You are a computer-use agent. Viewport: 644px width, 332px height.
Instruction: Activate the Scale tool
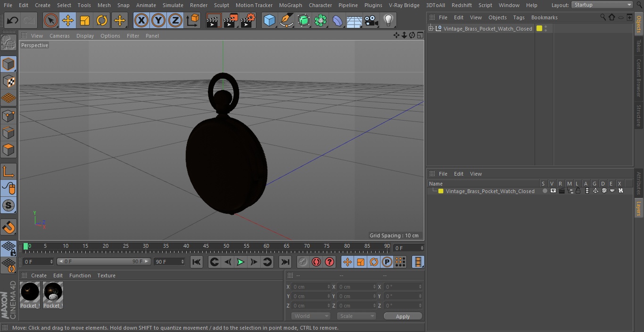(85, 20)
